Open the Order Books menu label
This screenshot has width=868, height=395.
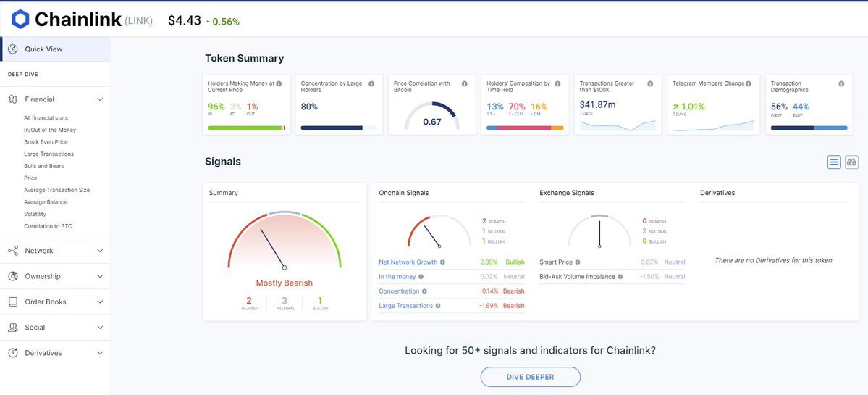point(46,302)
